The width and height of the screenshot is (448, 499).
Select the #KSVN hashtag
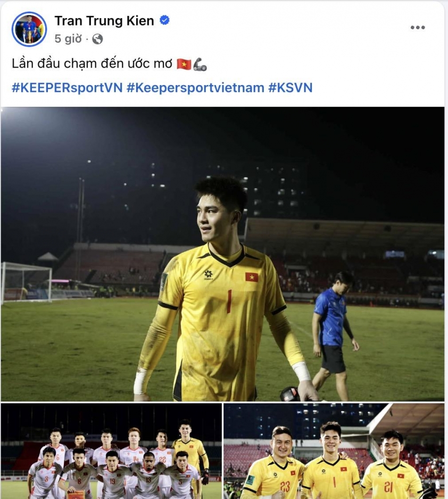290,88
